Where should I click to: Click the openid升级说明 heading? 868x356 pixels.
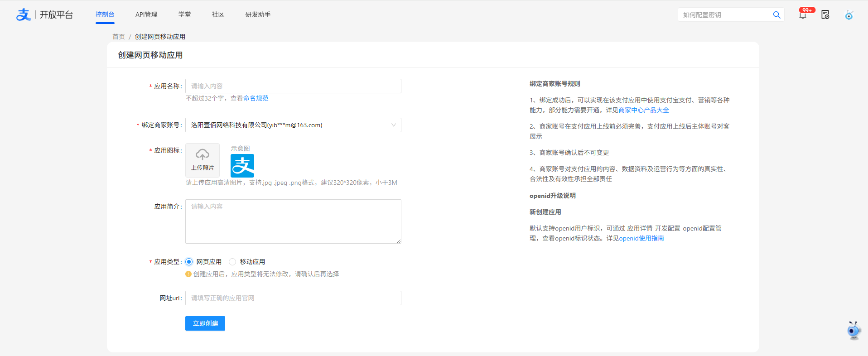(553, 196)
